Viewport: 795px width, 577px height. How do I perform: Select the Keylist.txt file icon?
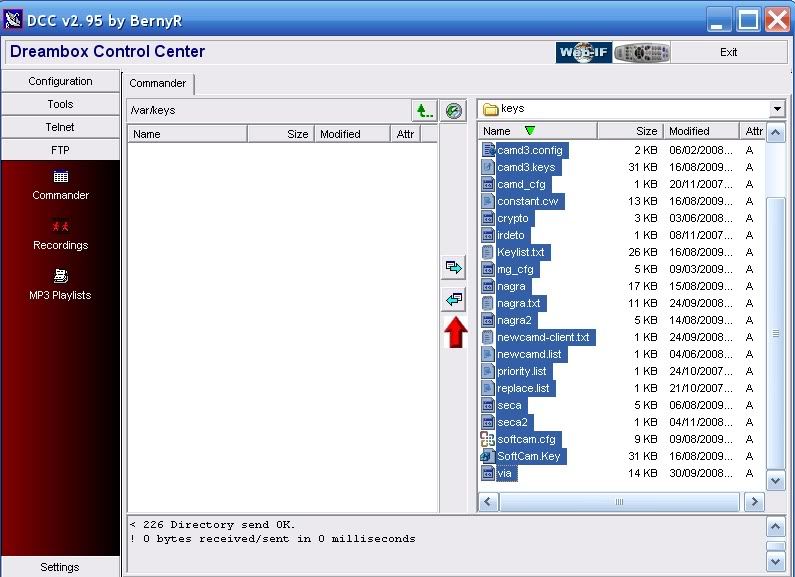coord(488,252)
